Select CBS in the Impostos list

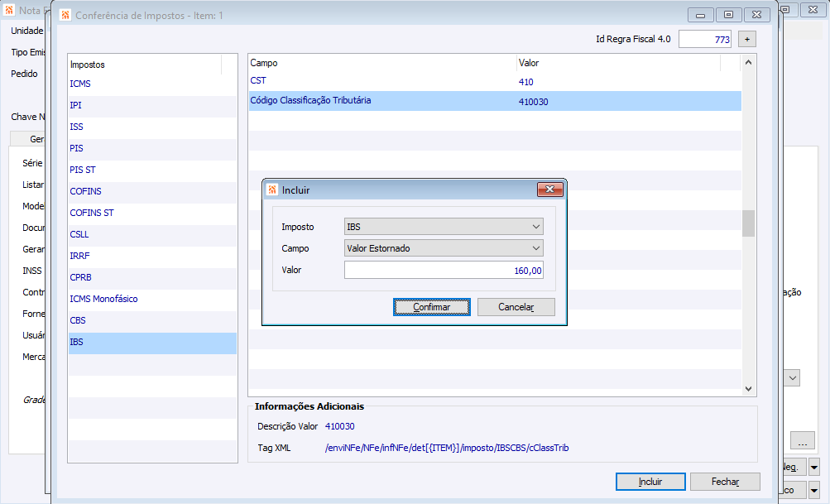(x=152, y=321)
